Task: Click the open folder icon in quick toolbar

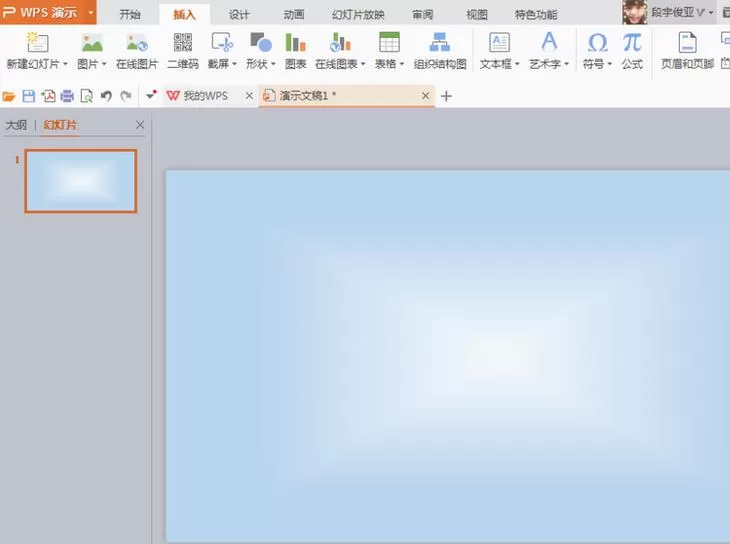Action: 9,96
